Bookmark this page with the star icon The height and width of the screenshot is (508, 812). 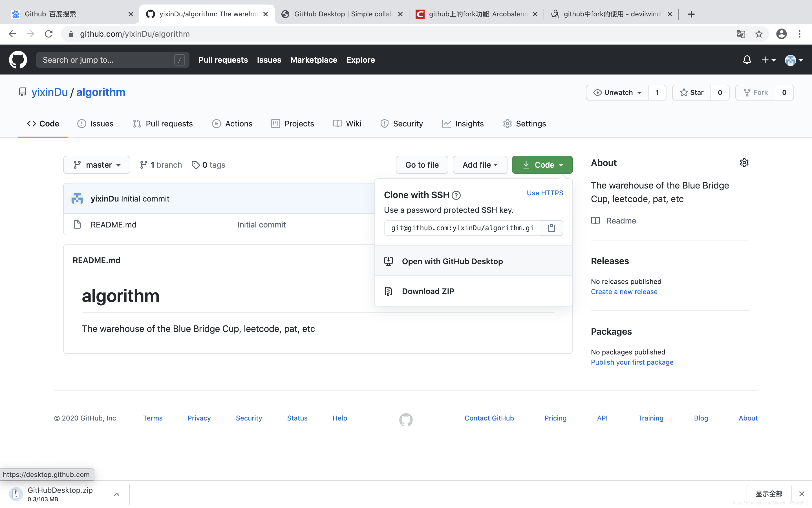(759, 34)
